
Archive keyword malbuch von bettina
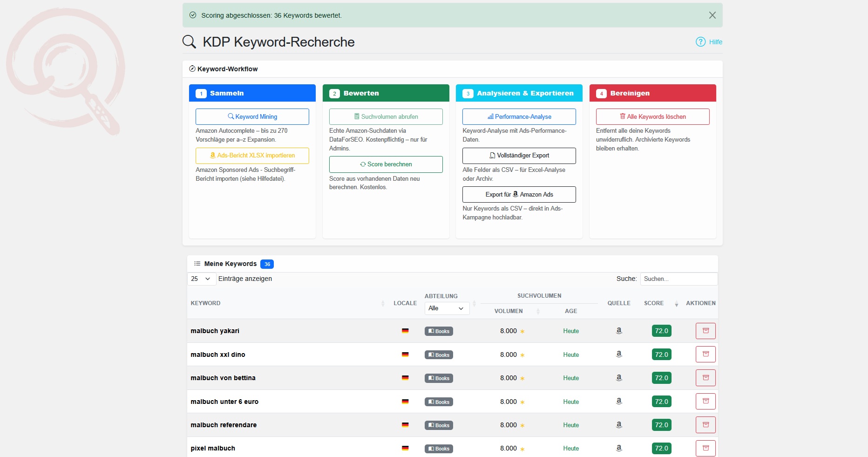[705, 378]
